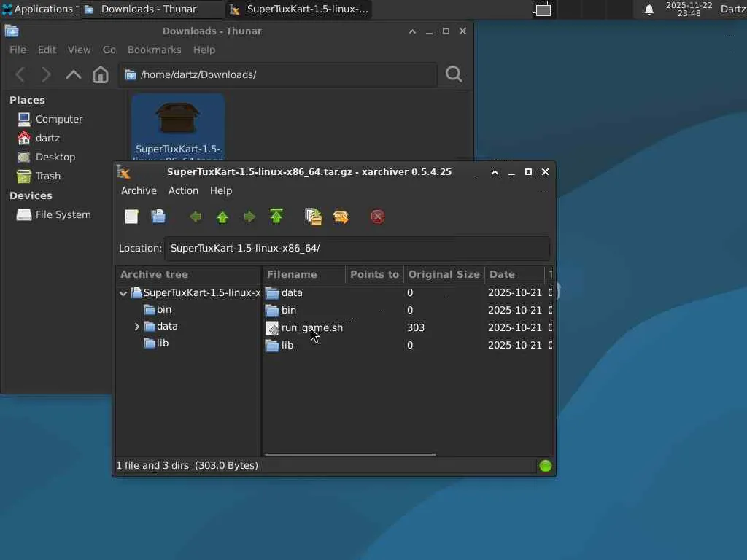
Task: Click the horizontal scrollbar in the file list
Action: pyautogui.click(x=350, y=455)
